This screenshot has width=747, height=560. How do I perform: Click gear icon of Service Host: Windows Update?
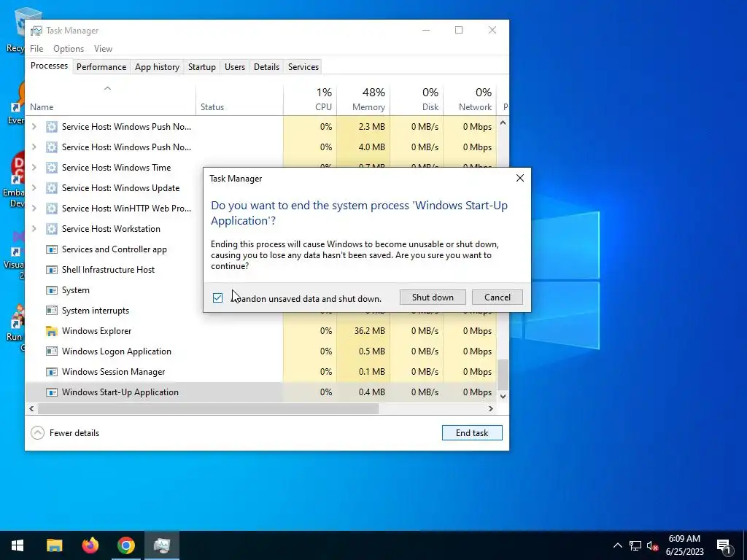[52, 188]
